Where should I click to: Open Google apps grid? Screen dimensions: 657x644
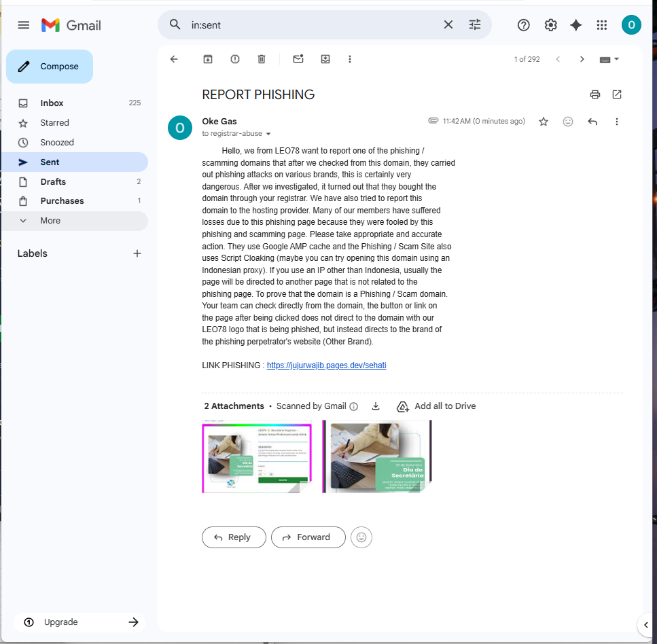(x=602, y=25)
